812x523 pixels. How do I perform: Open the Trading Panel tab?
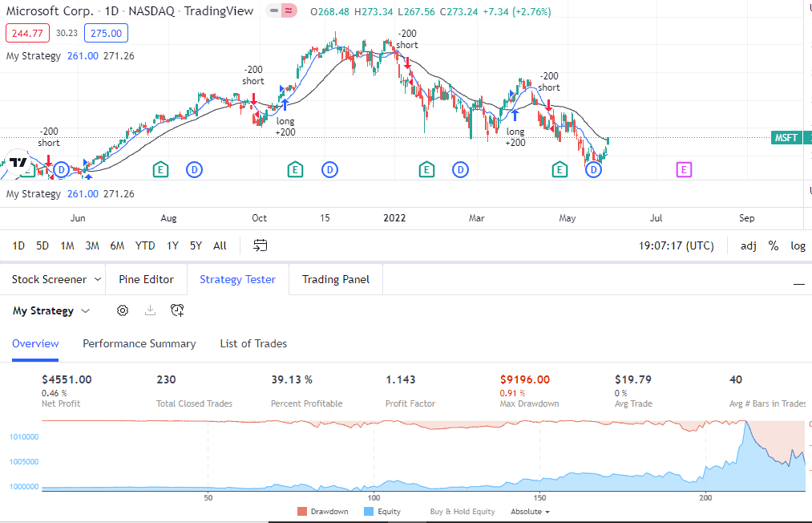click(336, 279)
